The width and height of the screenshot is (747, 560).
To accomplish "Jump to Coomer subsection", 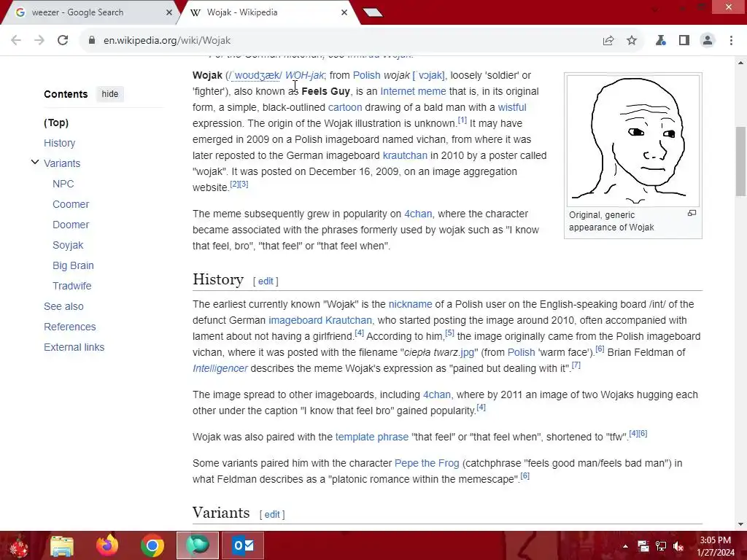I will click(x=71, y=204).
